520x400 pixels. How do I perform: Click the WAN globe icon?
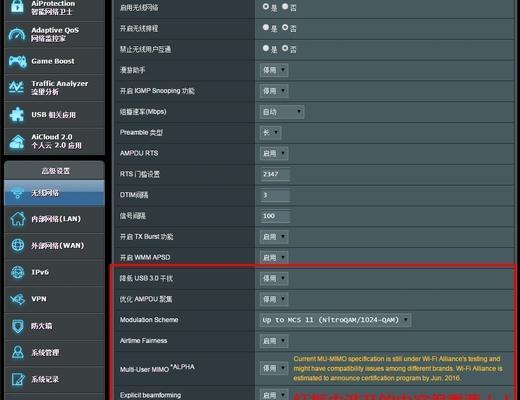tap(17, 245)
